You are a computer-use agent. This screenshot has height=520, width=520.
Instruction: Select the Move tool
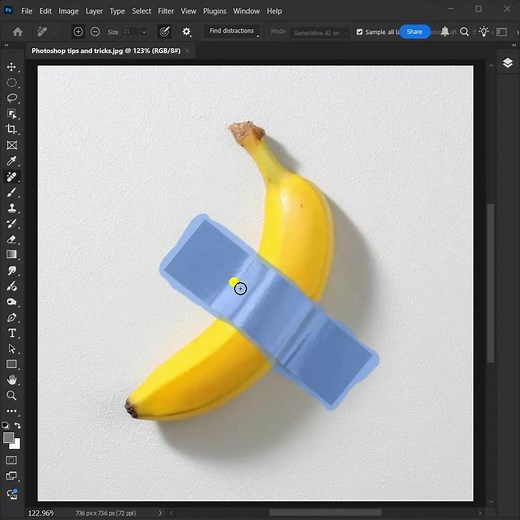click(x=12, y=67)
